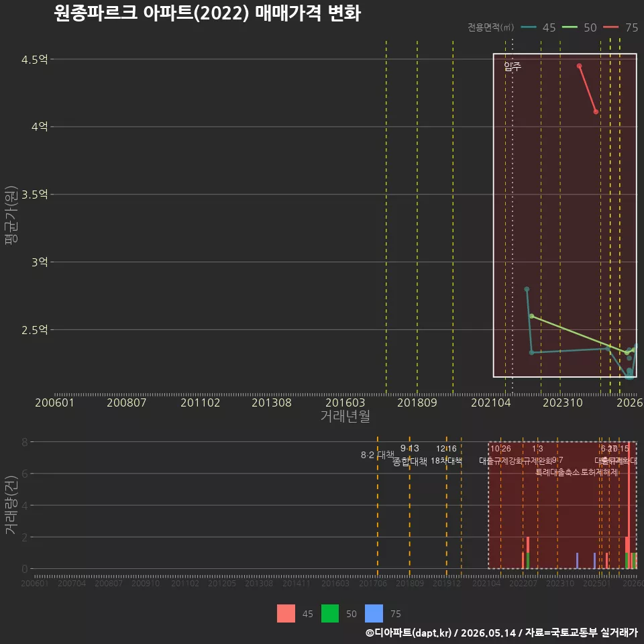The width and height of the screenshot is (644, 644).
Task: Select the red 75 line legend entry
Action: 621,28
